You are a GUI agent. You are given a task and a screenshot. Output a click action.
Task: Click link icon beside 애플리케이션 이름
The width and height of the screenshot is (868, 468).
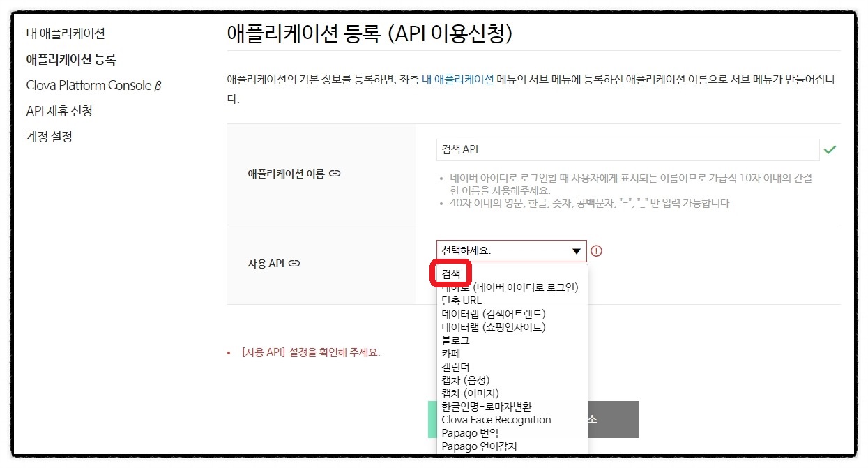click(335, 174)
